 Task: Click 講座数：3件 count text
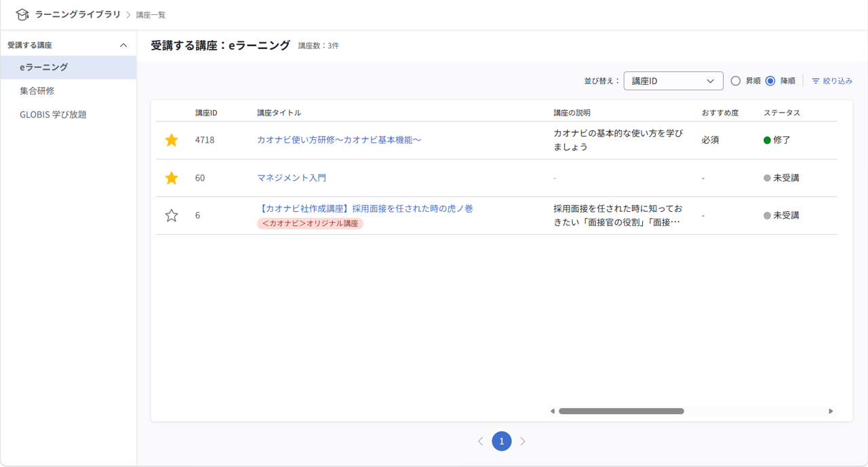tap(319, 46)
